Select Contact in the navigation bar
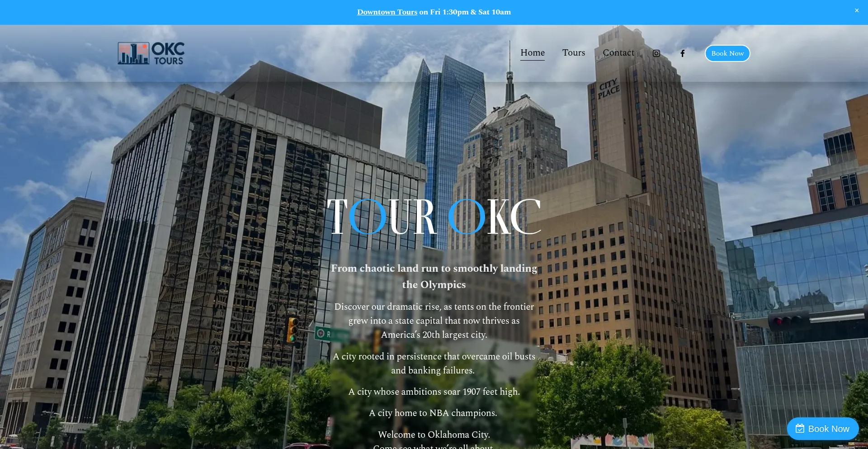 618,53
